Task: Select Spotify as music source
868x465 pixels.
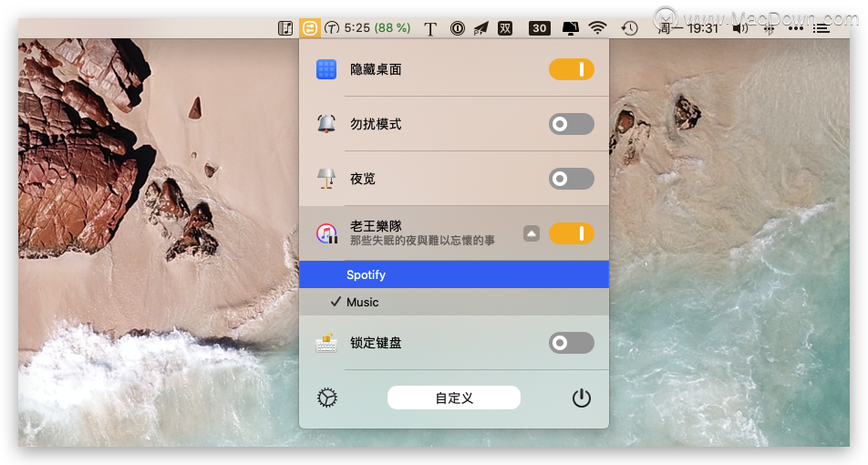Action: (x=454, y=274)
